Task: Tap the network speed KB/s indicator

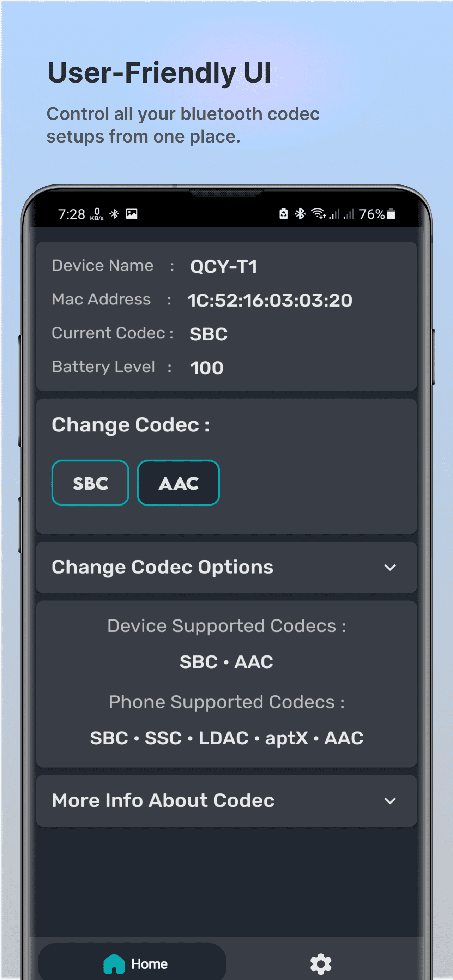Action: [97, 214]
